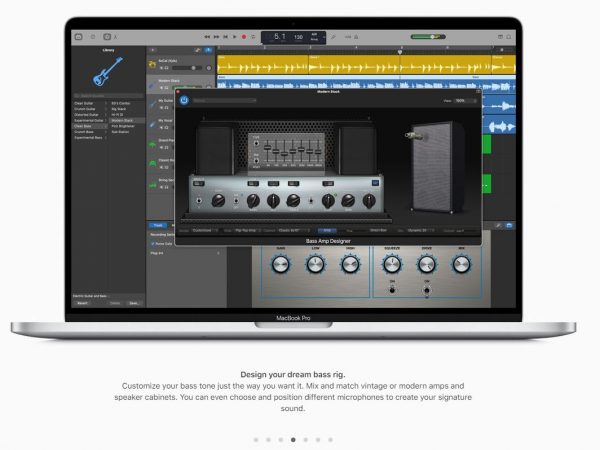Click the Quick Help toolbar icon
This screenshot has height=450, width=600.
93,37
